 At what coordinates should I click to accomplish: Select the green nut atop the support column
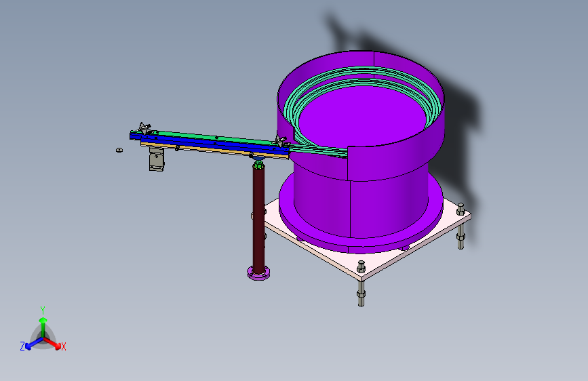258,164
